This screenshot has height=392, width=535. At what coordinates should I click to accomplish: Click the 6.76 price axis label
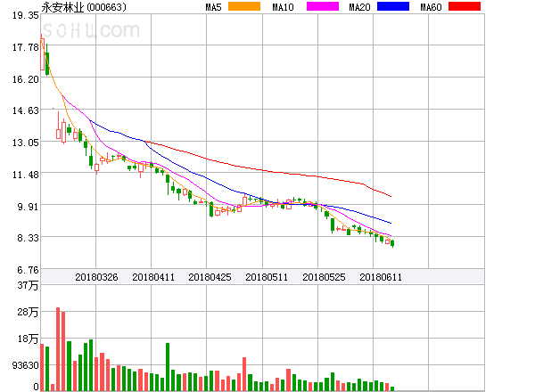click(28, 270)
